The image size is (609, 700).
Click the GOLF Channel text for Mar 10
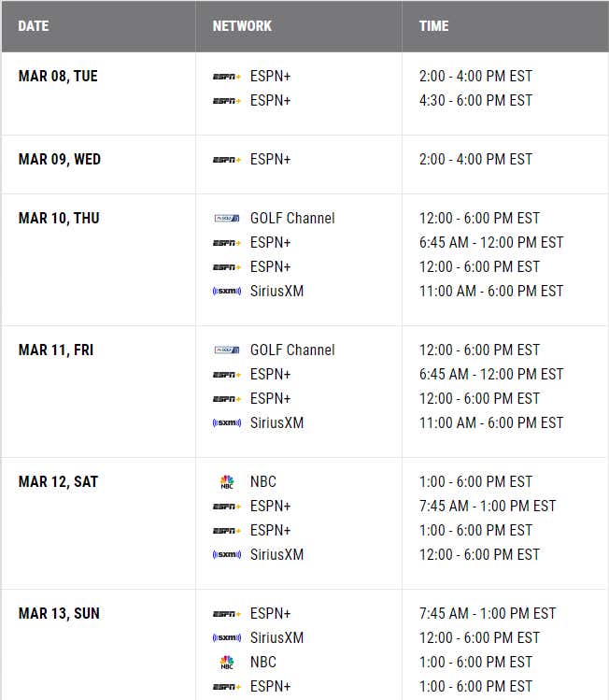click(292, 219)
